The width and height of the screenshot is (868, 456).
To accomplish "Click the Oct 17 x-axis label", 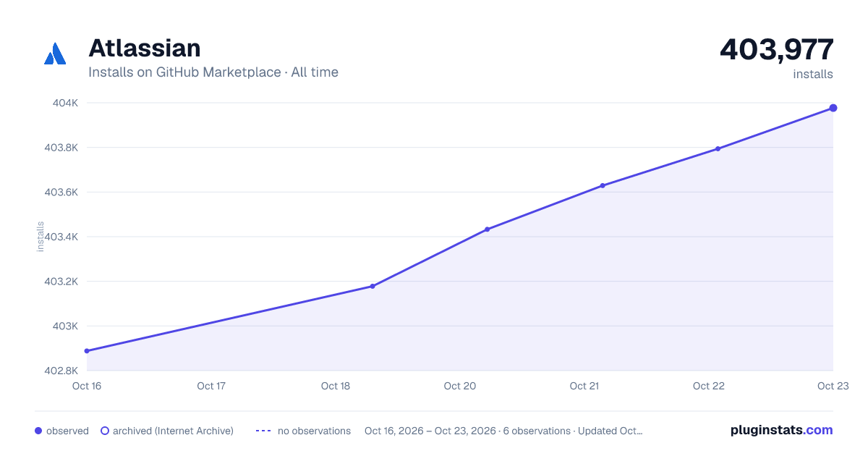I will [x=211, y=386].
